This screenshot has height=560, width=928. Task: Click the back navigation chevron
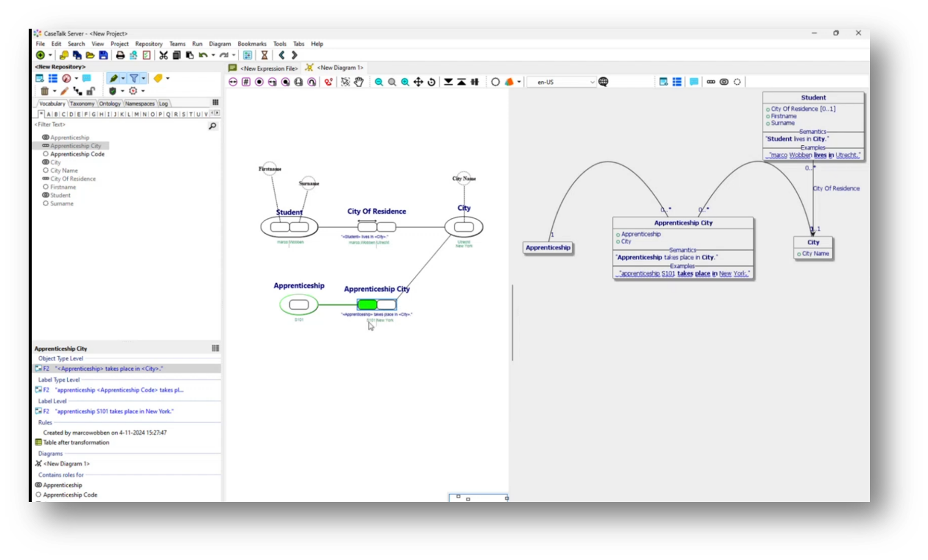click(x=281, y=55)
